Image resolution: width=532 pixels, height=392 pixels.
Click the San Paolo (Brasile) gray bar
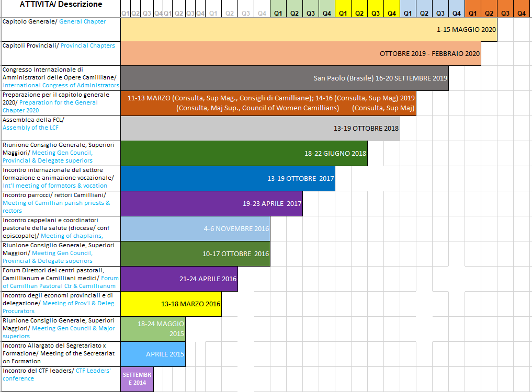[284, 78]
